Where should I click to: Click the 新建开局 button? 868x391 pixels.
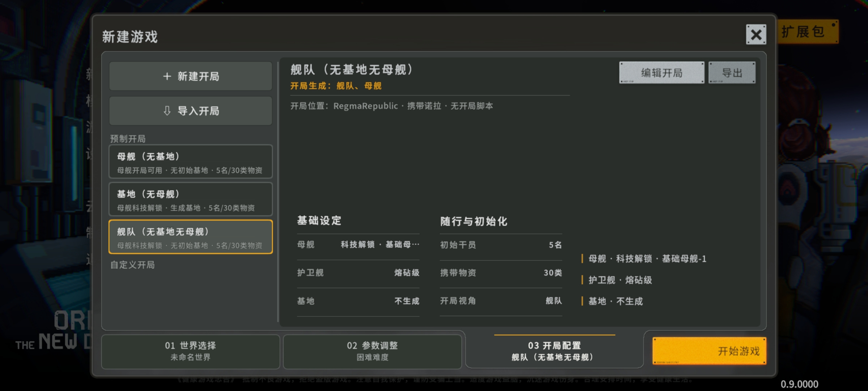(x=191, y=76)
